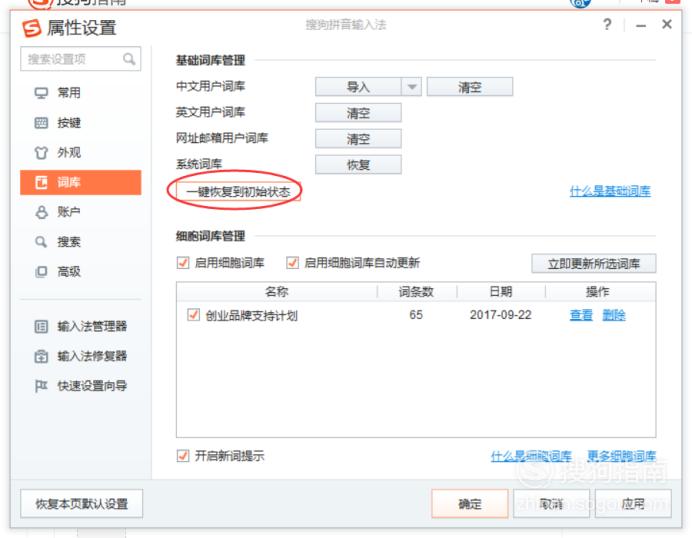Image resolution: width=692 pixels, height=538 pixels.
Task: Click 立即更新所选词库 button
Action: [594, 264]
